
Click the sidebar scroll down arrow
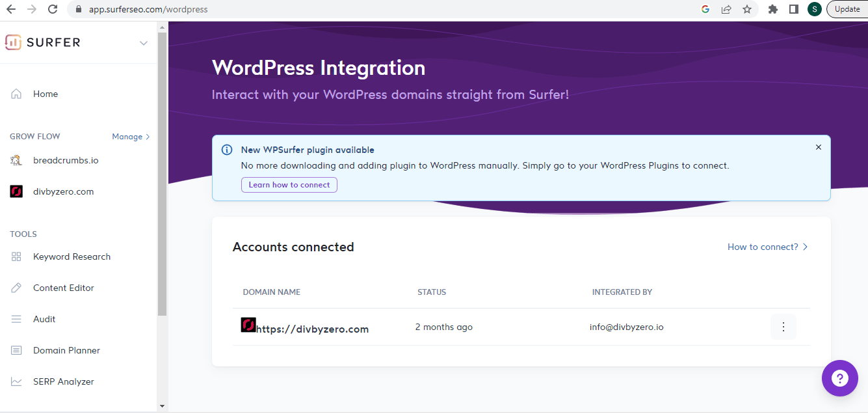pos(162,406)
